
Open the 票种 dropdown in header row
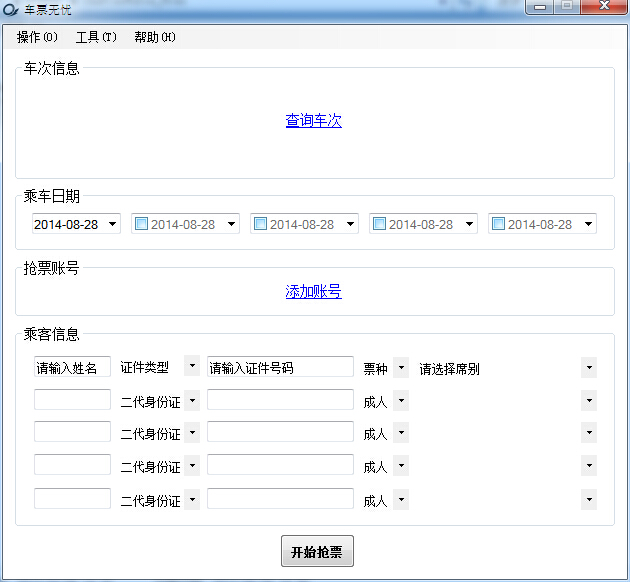(401, 368)
